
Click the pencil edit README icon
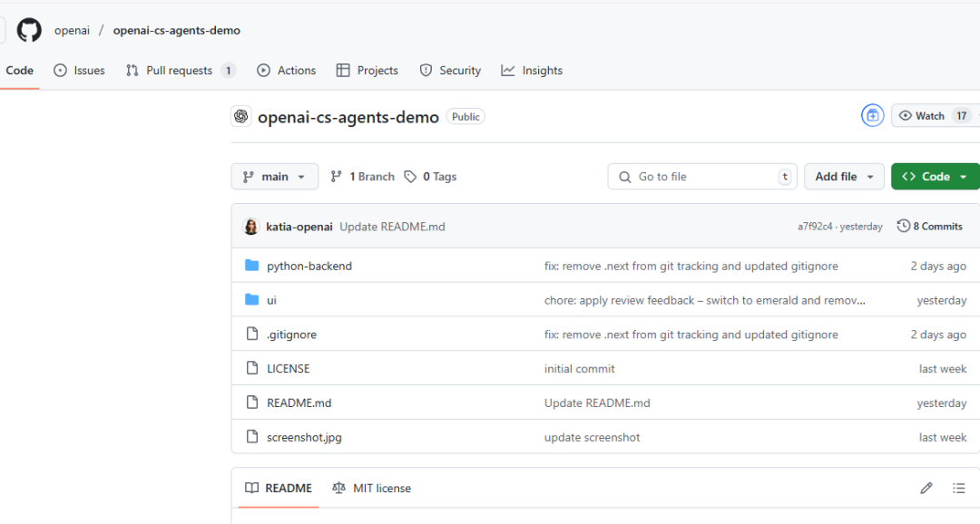926,489
